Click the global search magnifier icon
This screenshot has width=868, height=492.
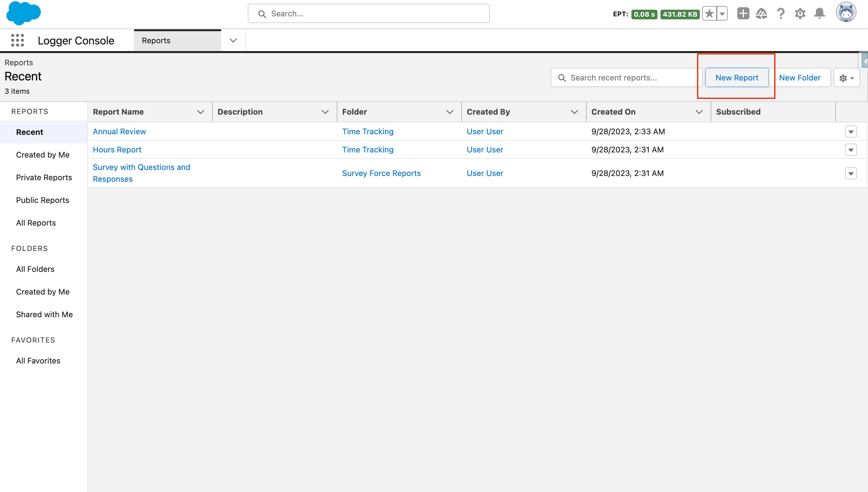[262, 14]
